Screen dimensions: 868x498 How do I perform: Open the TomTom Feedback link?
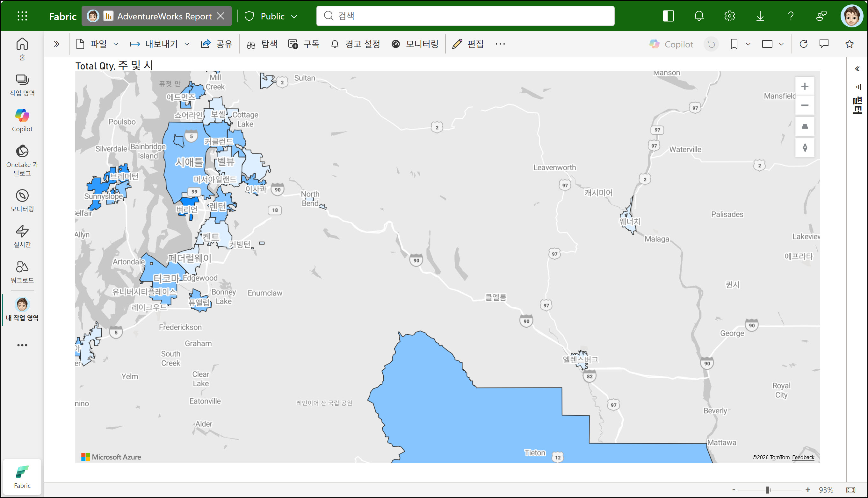tap(803, 457)
